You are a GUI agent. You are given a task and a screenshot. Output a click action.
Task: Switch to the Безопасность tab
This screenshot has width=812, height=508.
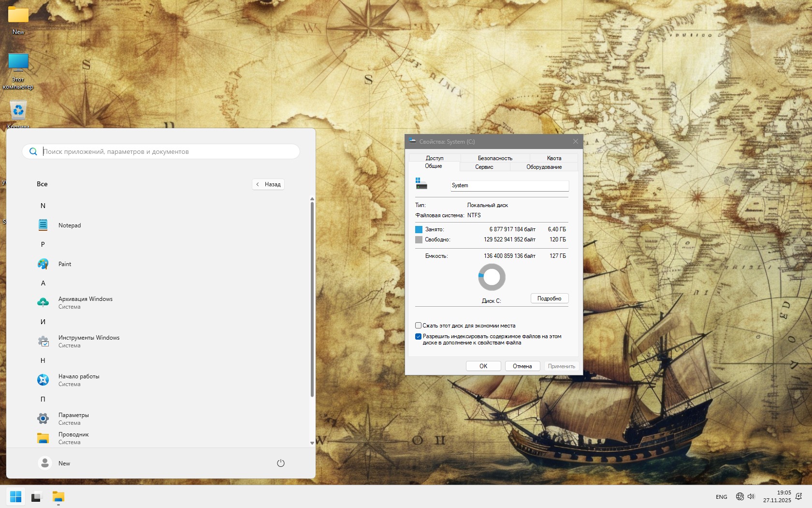494,158
